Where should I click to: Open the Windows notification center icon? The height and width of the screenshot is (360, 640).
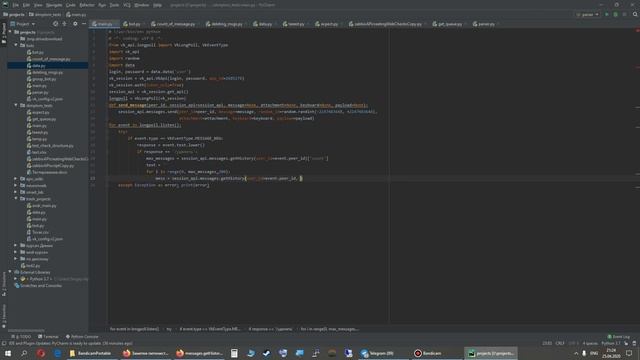point(629,353)
